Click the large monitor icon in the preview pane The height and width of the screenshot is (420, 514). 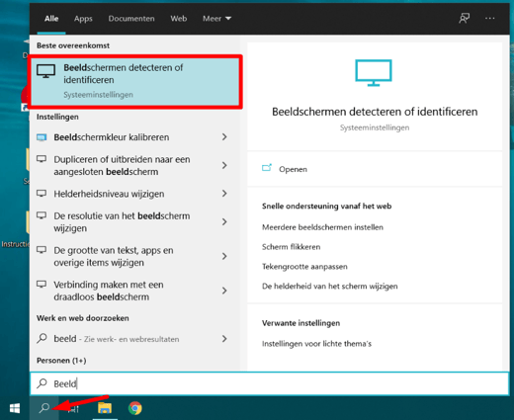[374, 73]
